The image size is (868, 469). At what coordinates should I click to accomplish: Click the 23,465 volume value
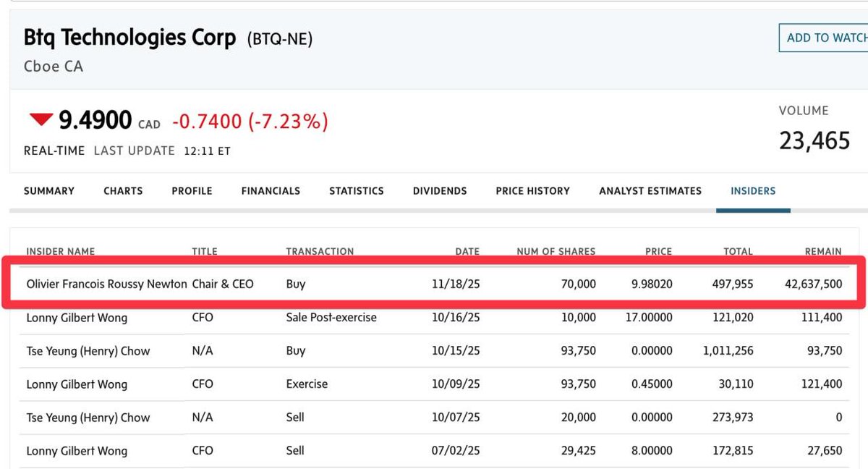[x=814, y=140]
